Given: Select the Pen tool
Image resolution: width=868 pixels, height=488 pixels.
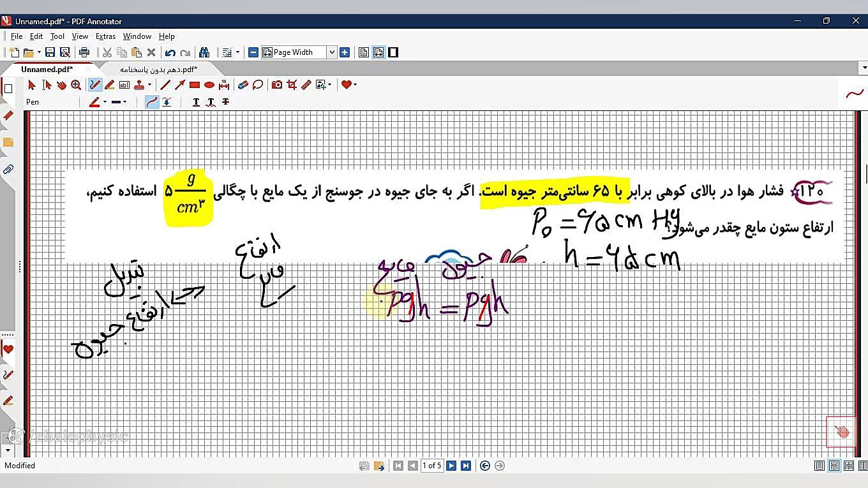Looking at the screenshot, I should click(95, 85).
